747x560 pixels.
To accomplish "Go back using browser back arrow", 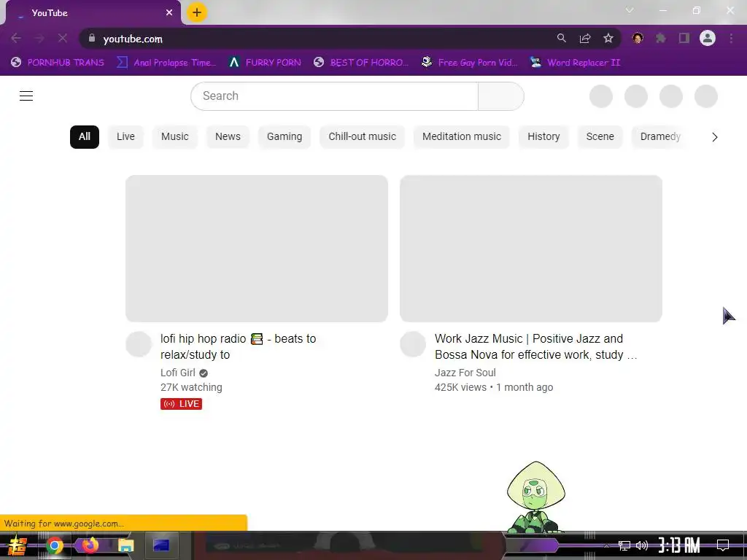I will pos(16,38).
